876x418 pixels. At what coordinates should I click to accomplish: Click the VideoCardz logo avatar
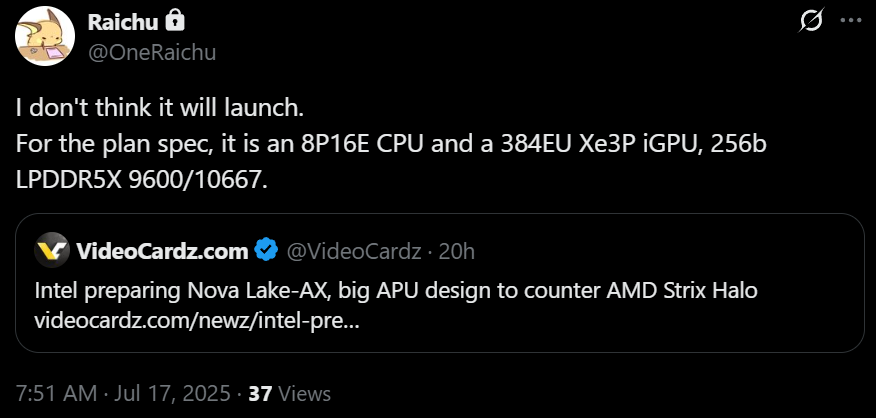click(51, 250)
